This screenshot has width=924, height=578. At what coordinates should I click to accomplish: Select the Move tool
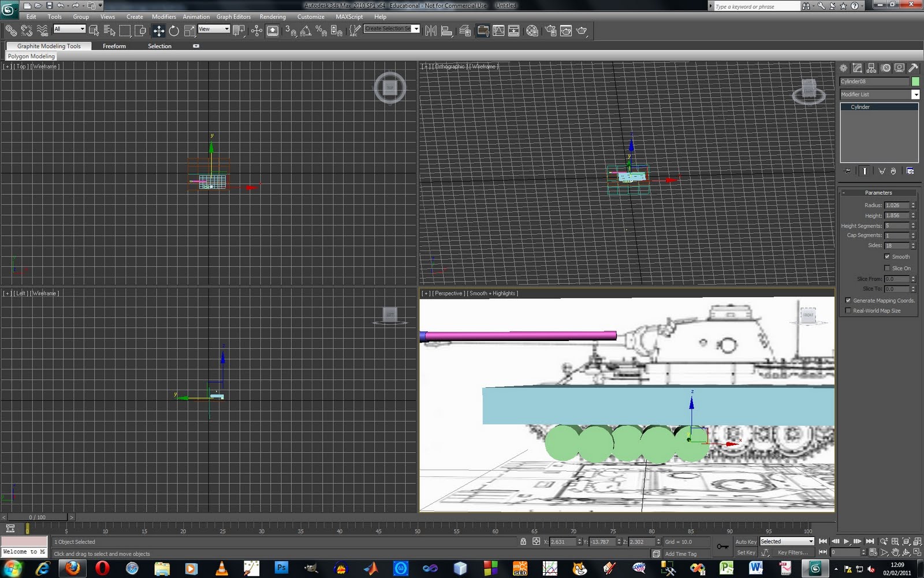pos(158,31)
